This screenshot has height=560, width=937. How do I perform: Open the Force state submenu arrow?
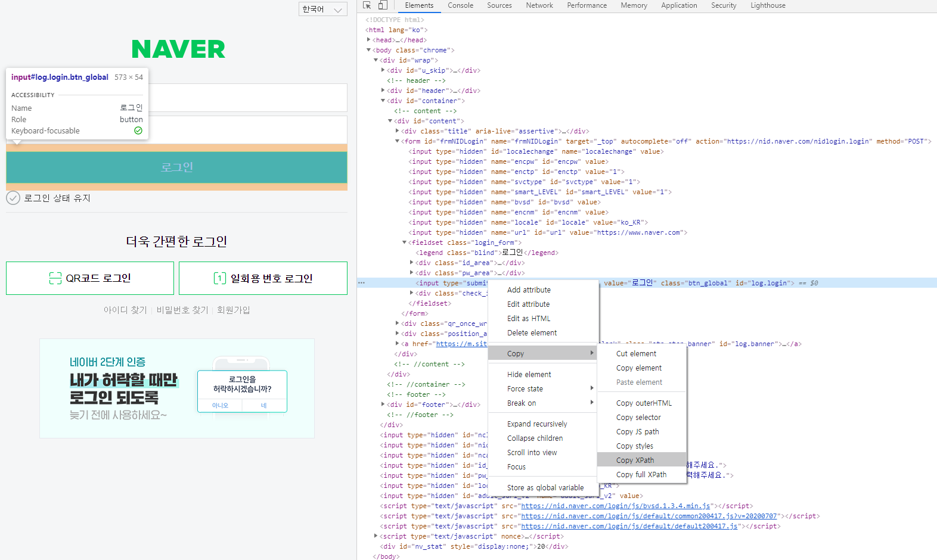coord(592,388)
